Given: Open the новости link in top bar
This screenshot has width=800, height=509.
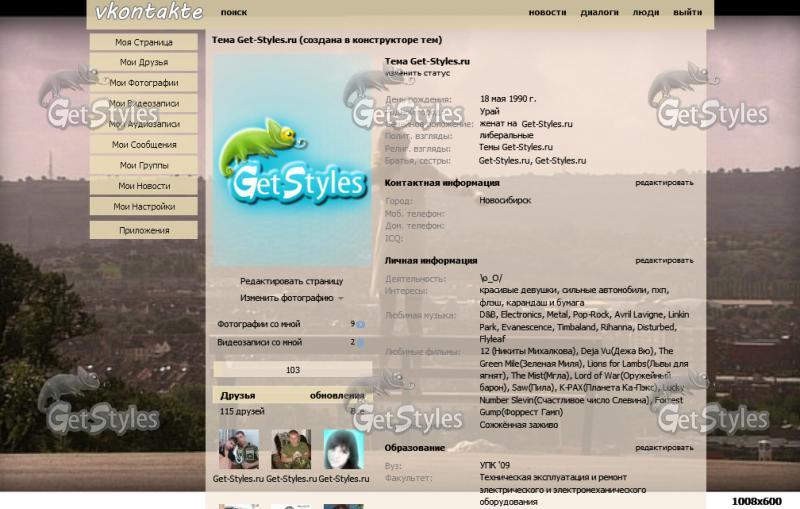Looking at the screenshot, I should (547, 13).
